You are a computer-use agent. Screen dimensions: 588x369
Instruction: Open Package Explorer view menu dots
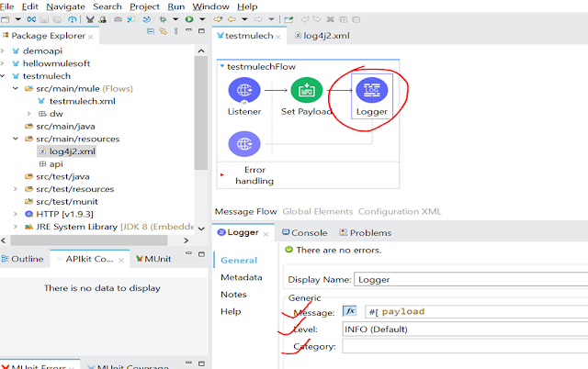click(x=175, y=31)
